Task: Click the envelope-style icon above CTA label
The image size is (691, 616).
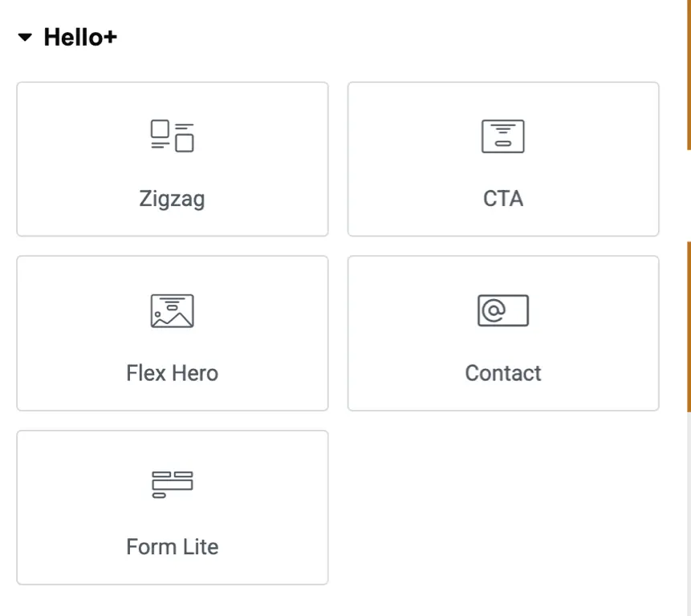Action: (x=503, y=136)
